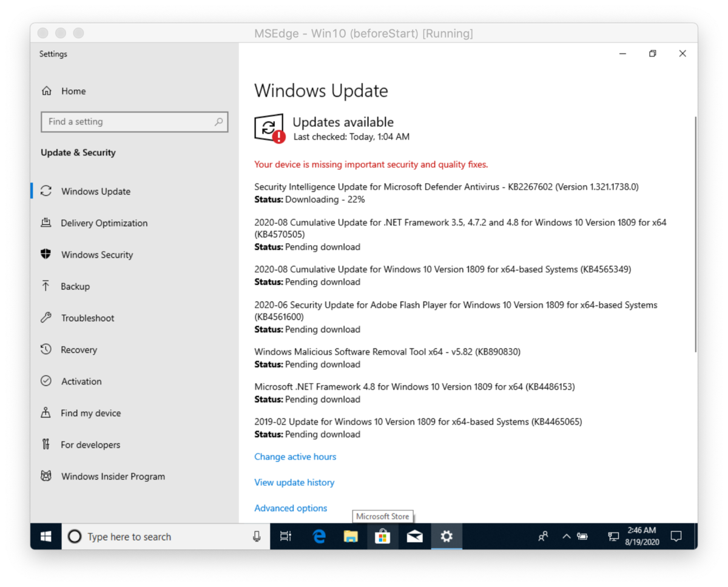Screen dimensions: 728x587
Task: Open the Mail app from the taskbar
Action: (x=415, y=537)
